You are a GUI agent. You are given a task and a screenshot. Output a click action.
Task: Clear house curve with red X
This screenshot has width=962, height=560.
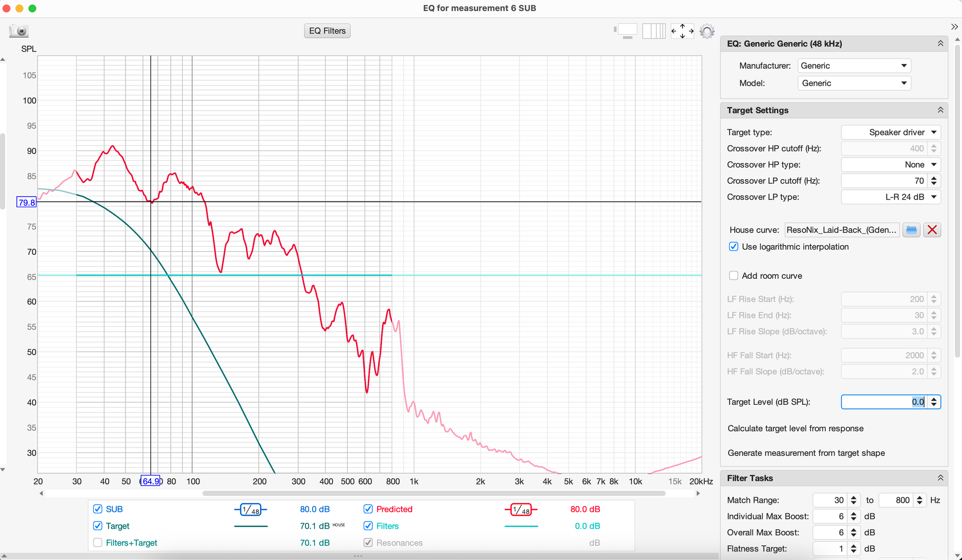tap(932, 230)
